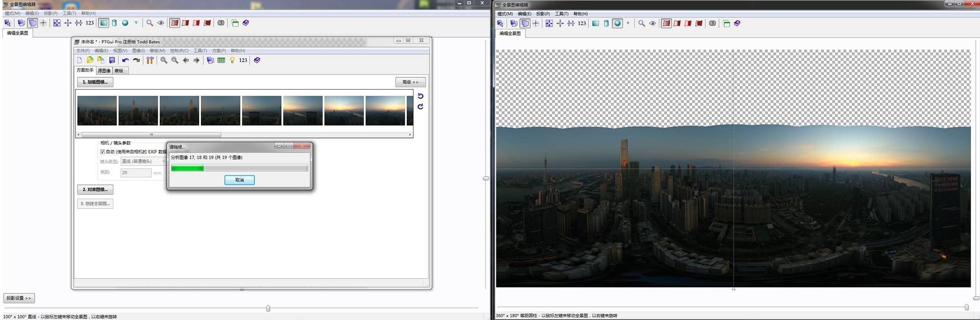
Task: Click the save project icon in PTGui toolbar
Action: click(x=112, y=60)
